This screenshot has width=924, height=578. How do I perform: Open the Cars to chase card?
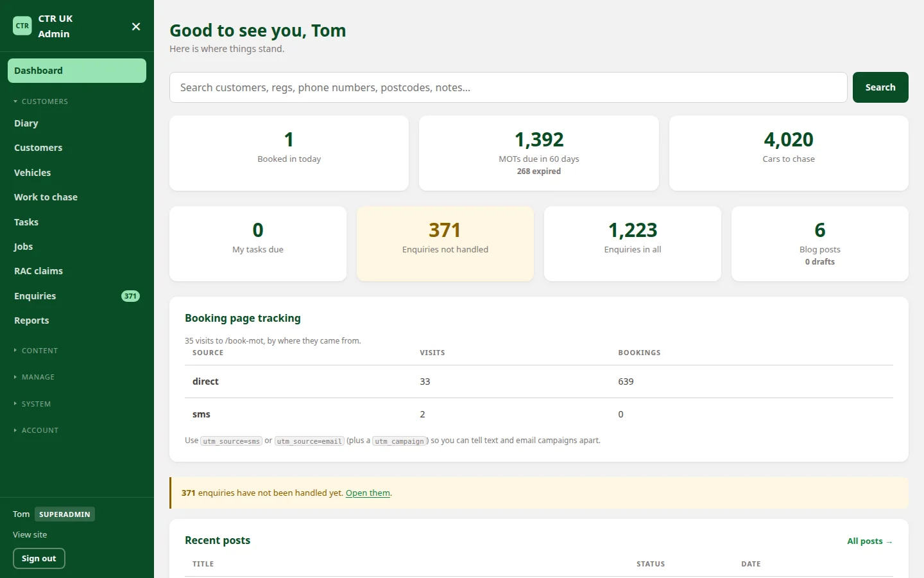click(x=789, y=153)
